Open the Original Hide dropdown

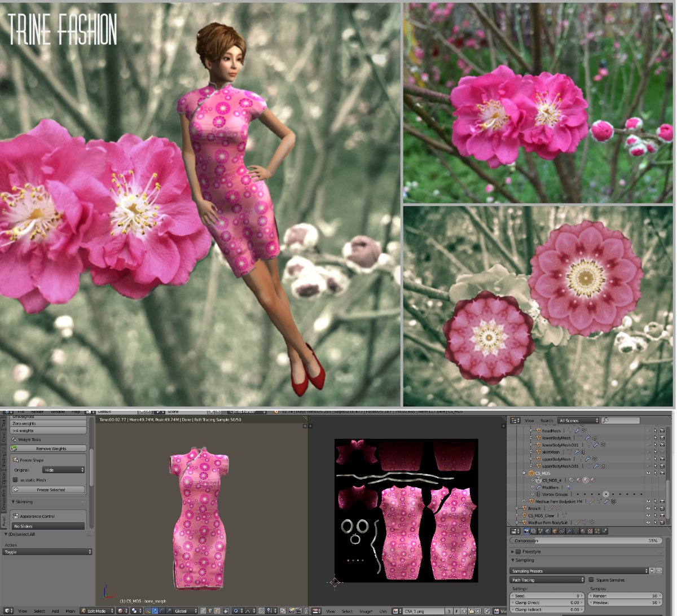(x=64, y=469)
